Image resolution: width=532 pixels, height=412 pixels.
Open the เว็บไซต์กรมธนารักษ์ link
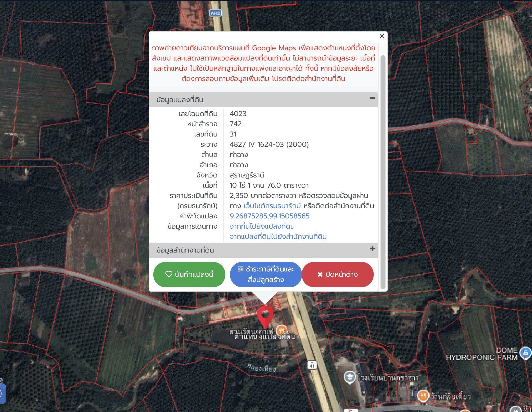[x=272, y=206]
